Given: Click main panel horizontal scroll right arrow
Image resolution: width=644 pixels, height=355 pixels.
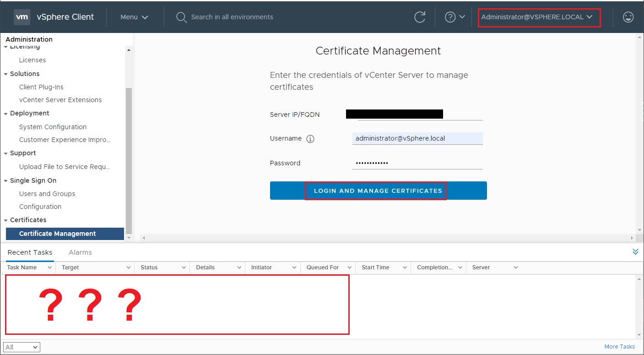Looking at the screenshot, I should [x=633, y=238].
